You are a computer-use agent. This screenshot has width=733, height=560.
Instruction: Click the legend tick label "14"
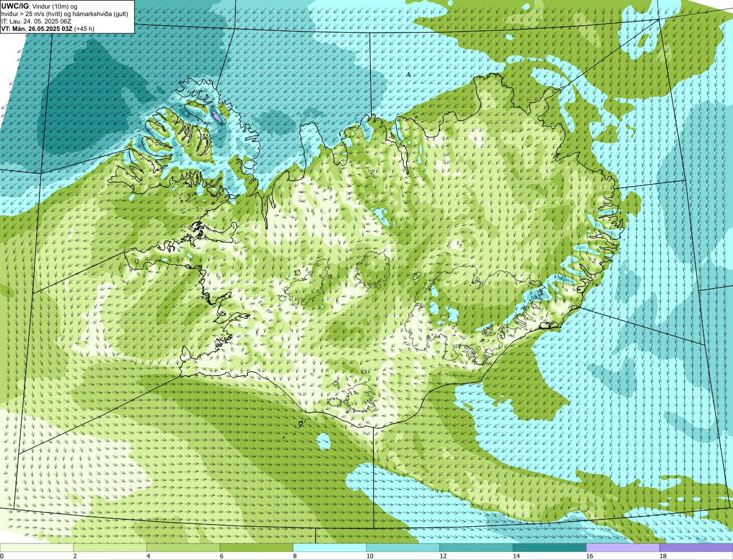click(516, 556)
